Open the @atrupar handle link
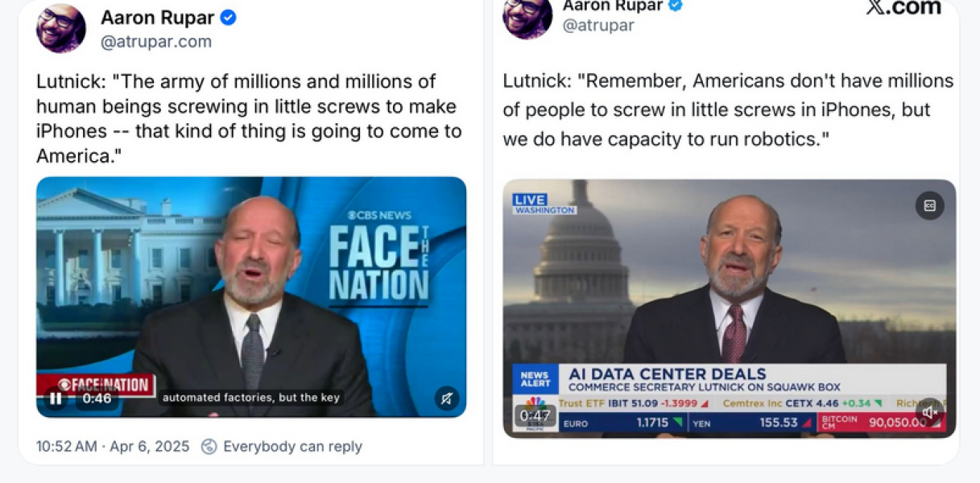 coord(598,25)
